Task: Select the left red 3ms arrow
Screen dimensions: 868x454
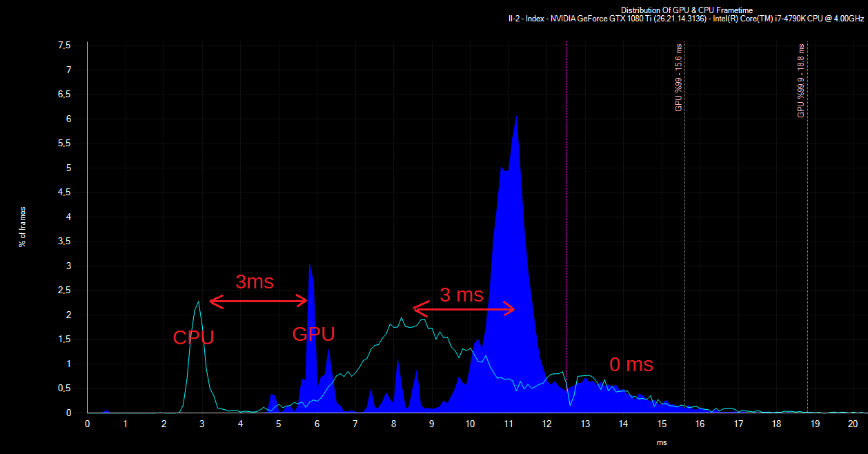Action: coord(258,301)
